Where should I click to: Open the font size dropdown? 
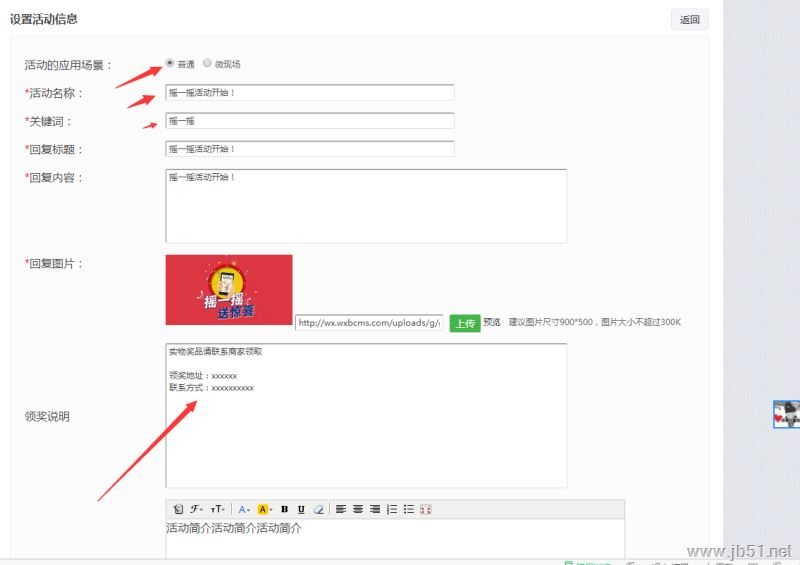pyautogui.click(x=218, y=509)
